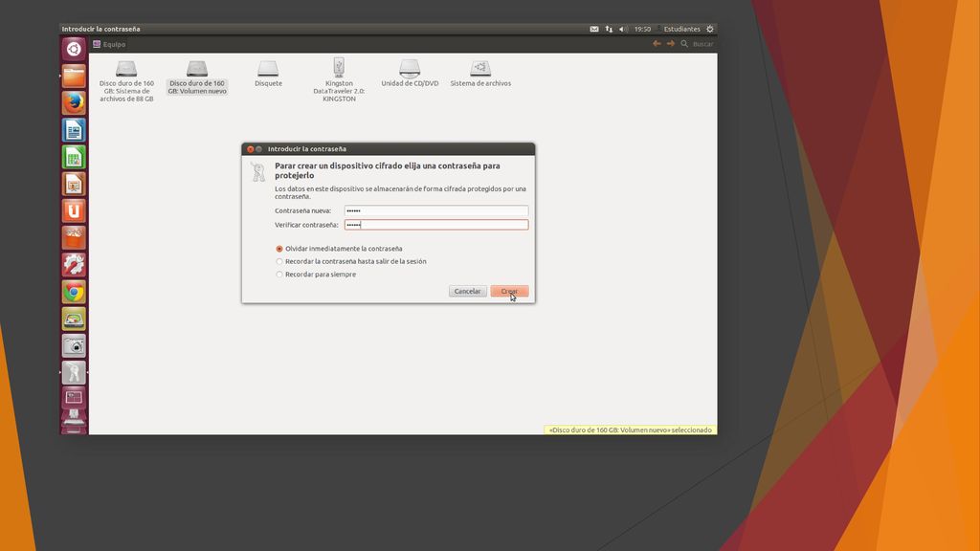
Task: Click the Verificar contraseña field
Action: [436, 225]
